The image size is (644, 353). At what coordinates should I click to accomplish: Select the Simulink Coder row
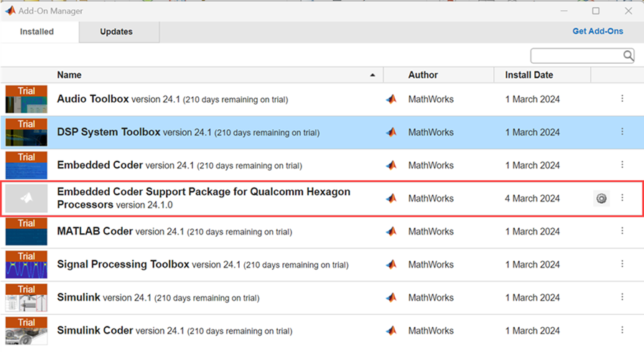click(x=215, y=331)
